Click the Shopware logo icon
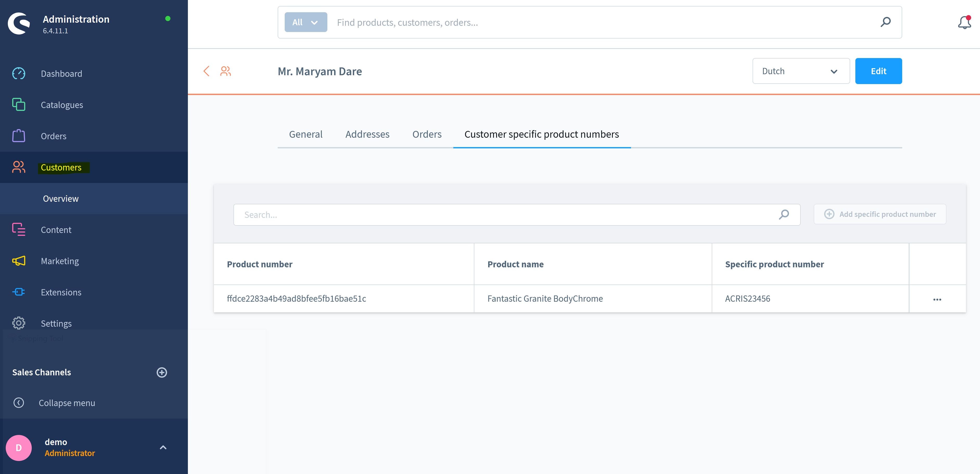 click(x=19, y=24)
